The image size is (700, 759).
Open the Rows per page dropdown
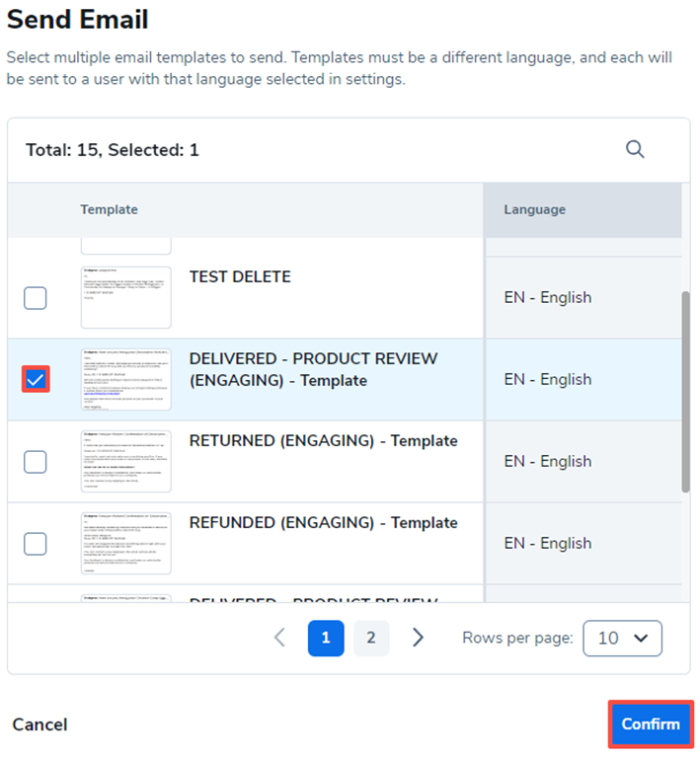pos(622,638)
